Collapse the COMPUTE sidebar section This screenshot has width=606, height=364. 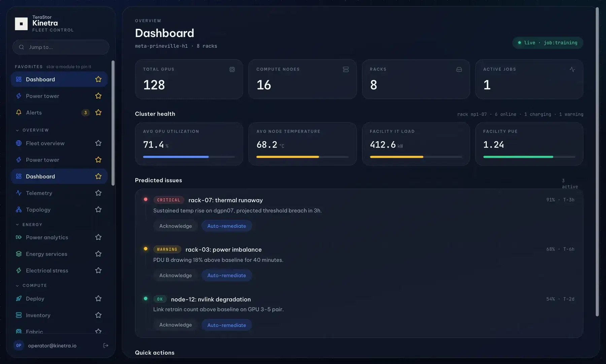coord(31,286)
